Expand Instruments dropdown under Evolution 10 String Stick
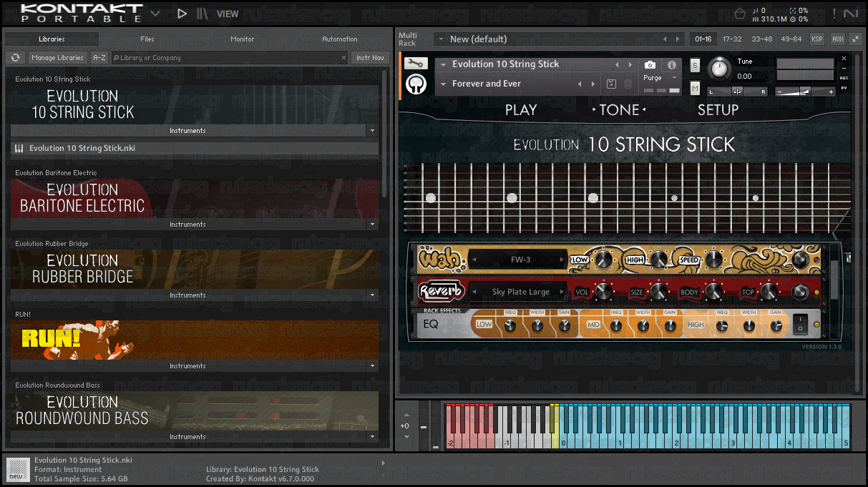Viewport: 868px width, 487px height. coord(372,131)
